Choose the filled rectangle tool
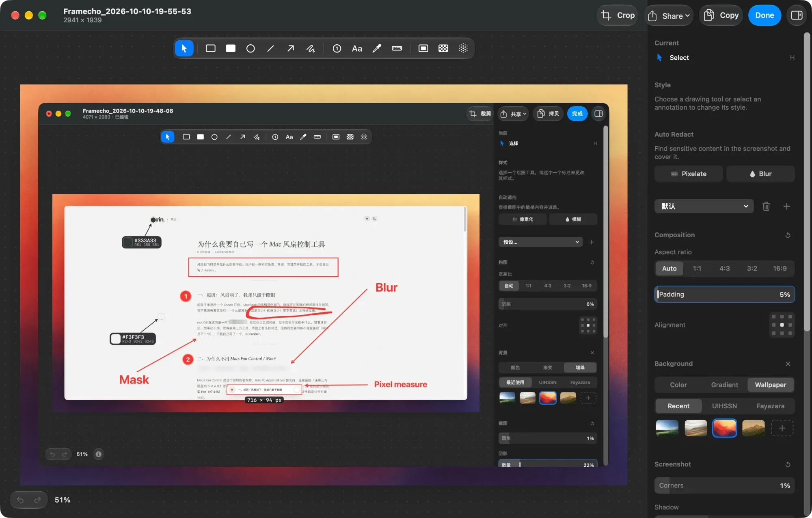Screen dimensions: 812x518 point(231,48)
